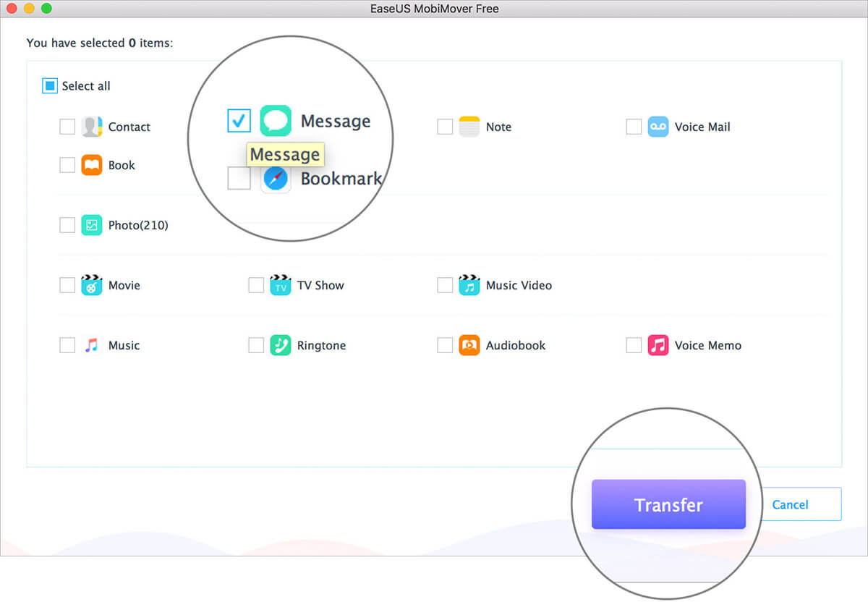Uncheck the Message checkbox
This screenshot has width=868, height=602.
click(239, 121)
